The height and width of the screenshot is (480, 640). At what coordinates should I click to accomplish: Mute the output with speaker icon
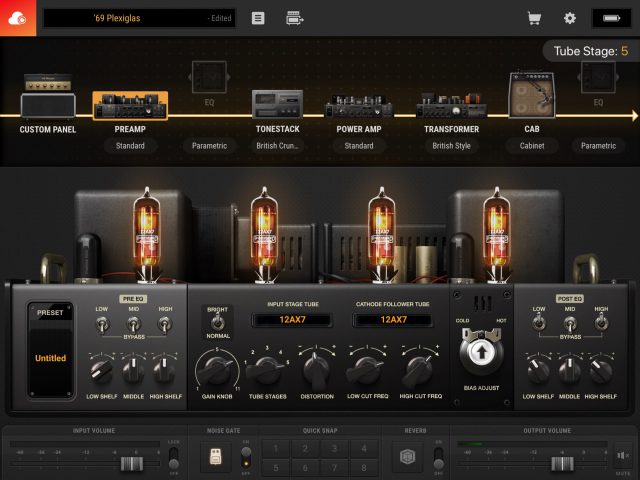(x=623, y=456)
